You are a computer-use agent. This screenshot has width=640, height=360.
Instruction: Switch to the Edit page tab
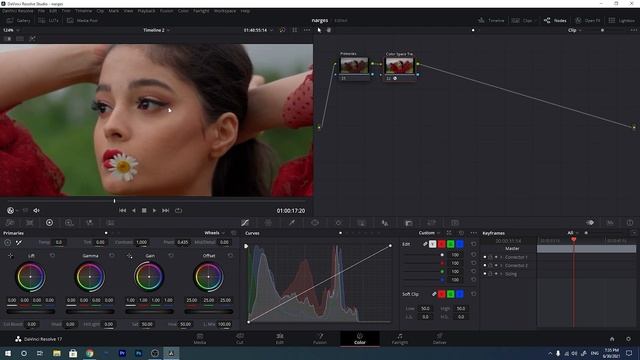[280, 339]
